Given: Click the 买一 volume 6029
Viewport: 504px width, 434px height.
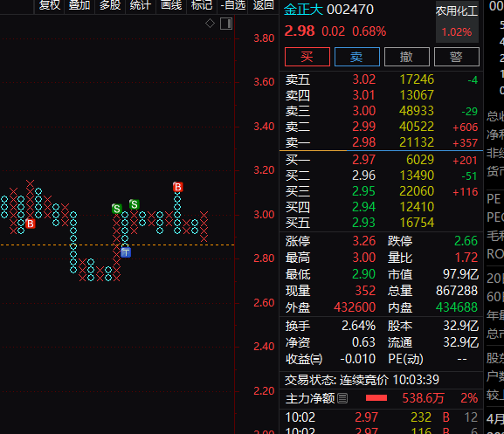Looking at the screenshot, I should pos(420,160).
